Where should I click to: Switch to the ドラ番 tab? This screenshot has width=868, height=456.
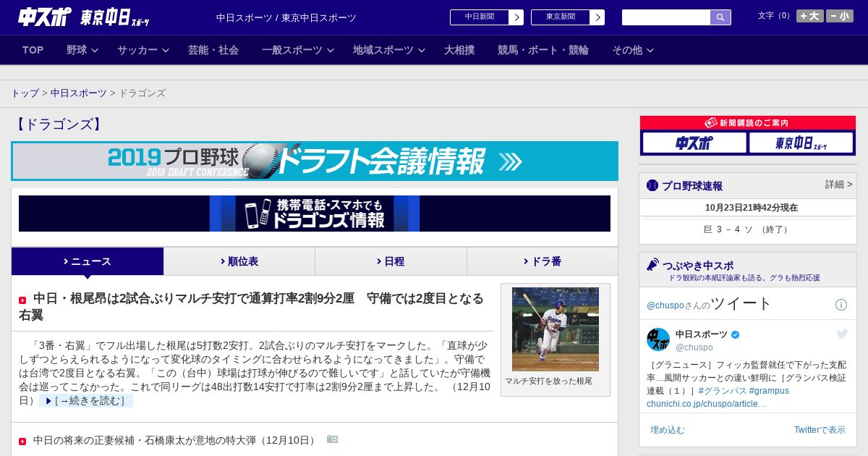542,261
